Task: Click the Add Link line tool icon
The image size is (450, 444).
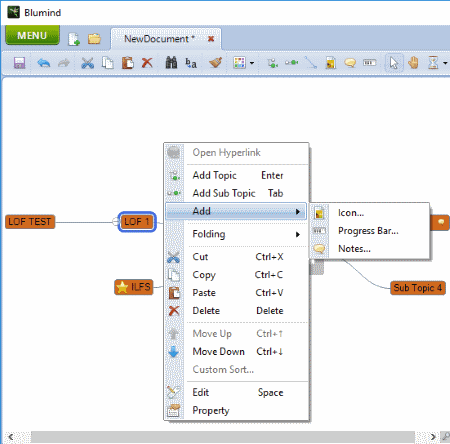Action: (x=311, y=62)
